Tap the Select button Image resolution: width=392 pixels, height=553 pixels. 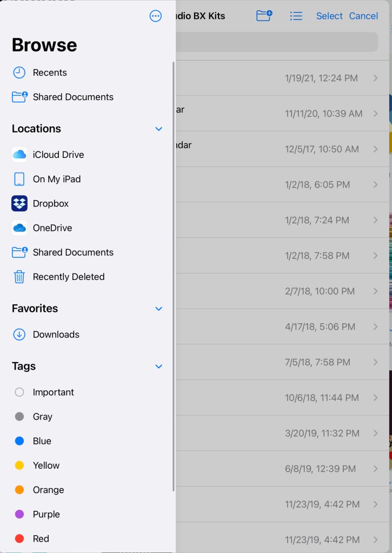329,16
